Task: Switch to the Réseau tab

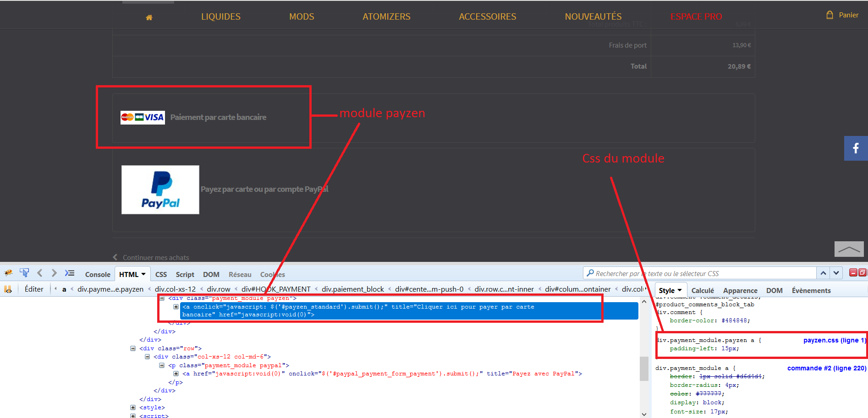Action: point(240,274)
